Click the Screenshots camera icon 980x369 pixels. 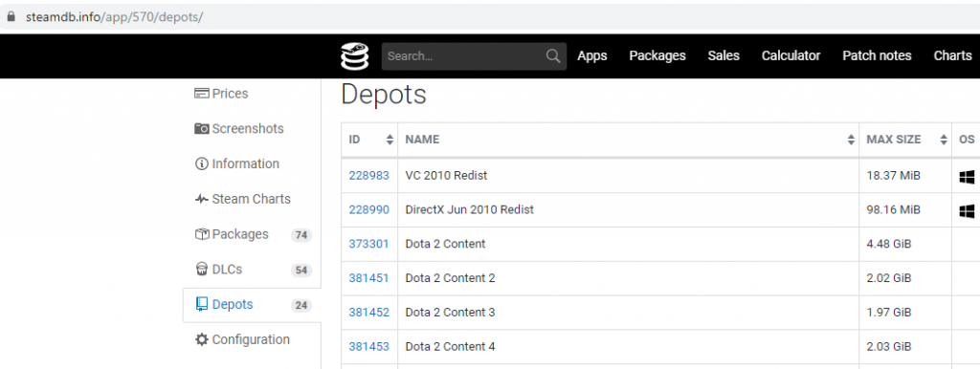pyautogui.click(x=201, y=129)
